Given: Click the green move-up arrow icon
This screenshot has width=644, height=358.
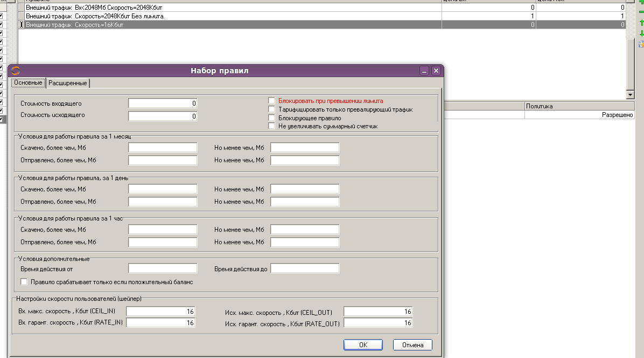Looking at the screenshot, I should [641, 23].
